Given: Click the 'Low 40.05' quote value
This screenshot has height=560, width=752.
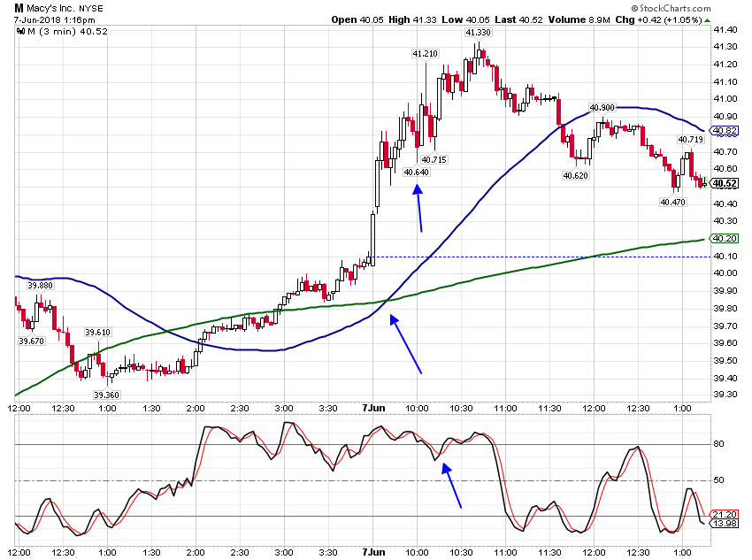Looking at the screenshot, I should coord(465,19).
